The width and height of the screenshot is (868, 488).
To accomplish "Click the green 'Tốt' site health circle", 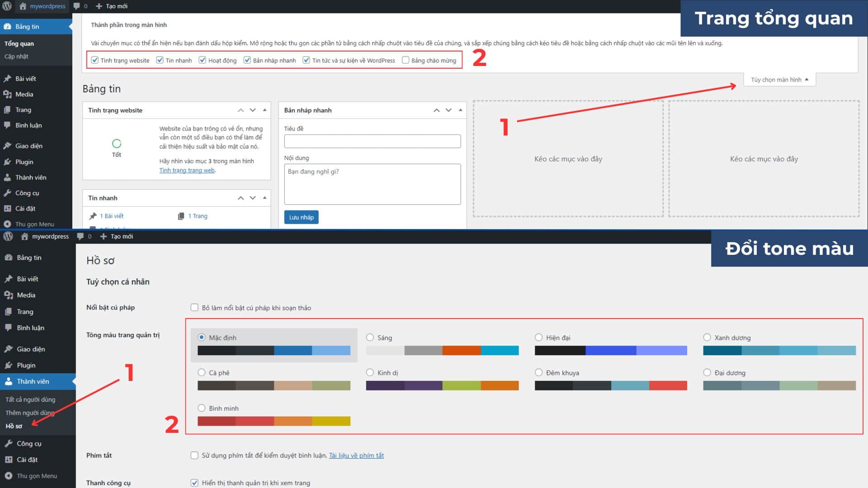I will [x=117, y=144].
